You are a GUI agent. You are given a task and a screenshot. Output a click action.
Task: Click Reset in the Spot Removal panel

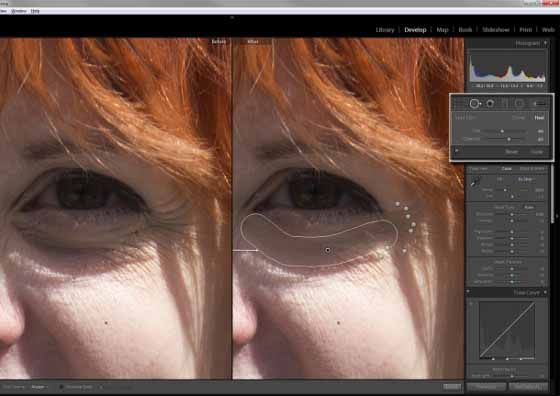pyautogui.click(x=511, y=151)
